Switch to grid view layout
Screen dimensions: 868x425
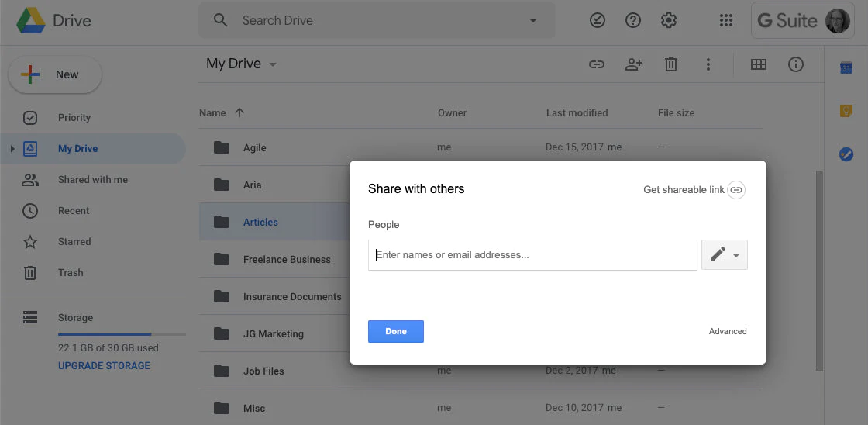(759, 64)
